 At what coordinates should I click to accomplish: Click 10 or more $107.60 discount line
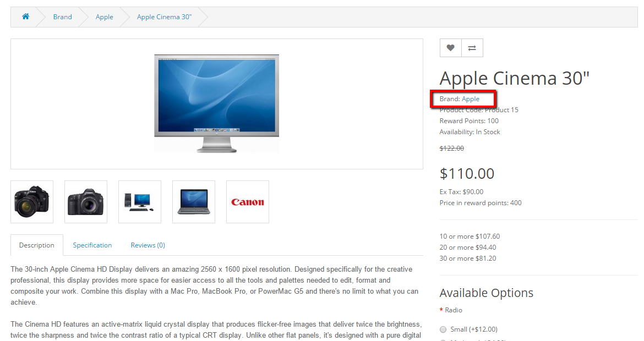pyautogui.click(x=470, y=237)
